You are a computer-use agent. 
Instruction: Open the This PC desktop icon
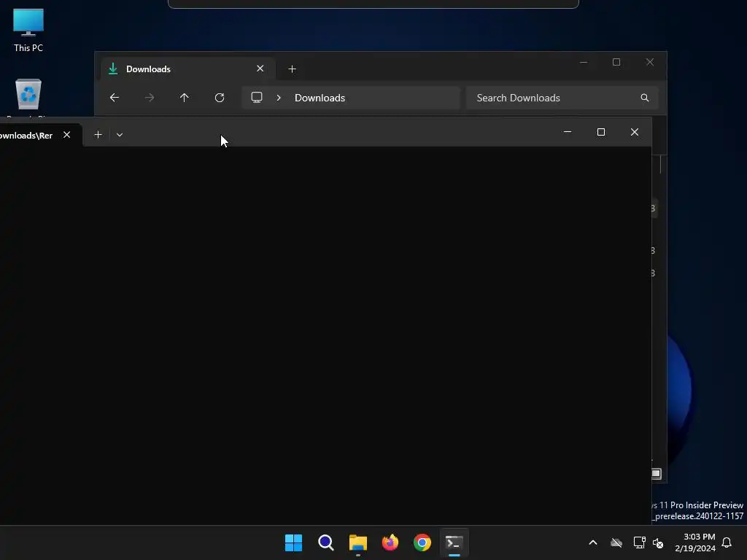[28, 30]
